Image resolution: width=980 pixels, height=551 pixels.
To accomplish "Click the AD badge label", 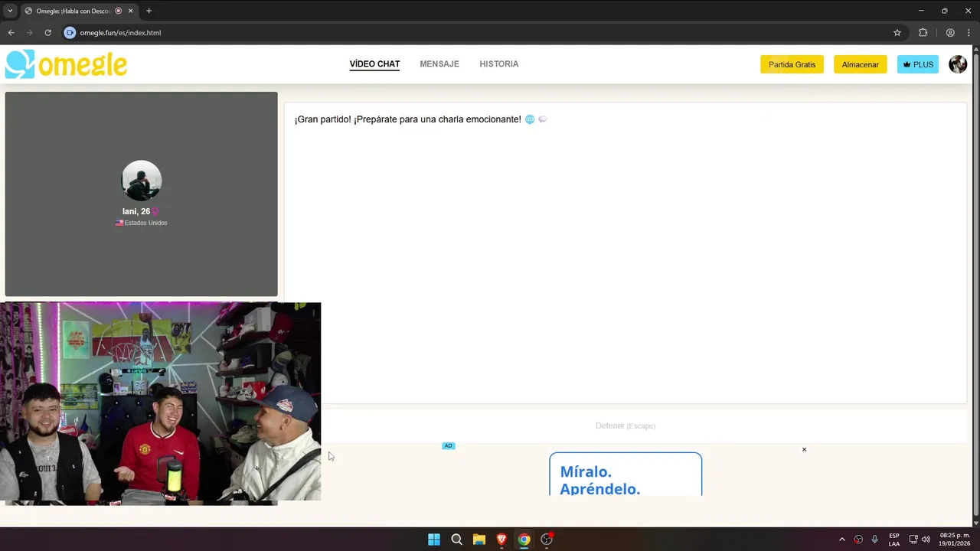I will [448, 445].
